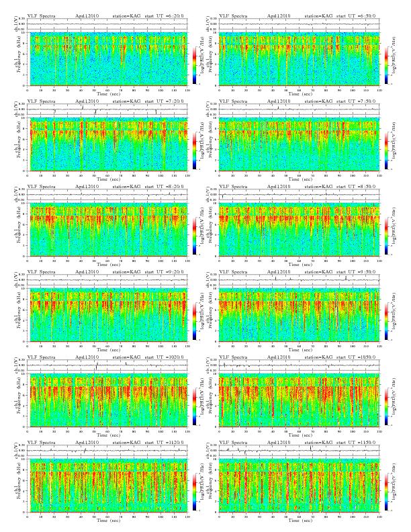
Task: Click the title text 'start UT =8:20:0'
Action: [164, 186]
